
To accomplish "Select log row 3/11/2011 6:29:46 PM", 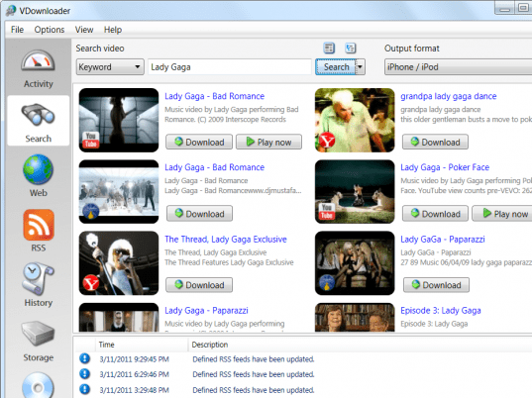I will point(302,374).
